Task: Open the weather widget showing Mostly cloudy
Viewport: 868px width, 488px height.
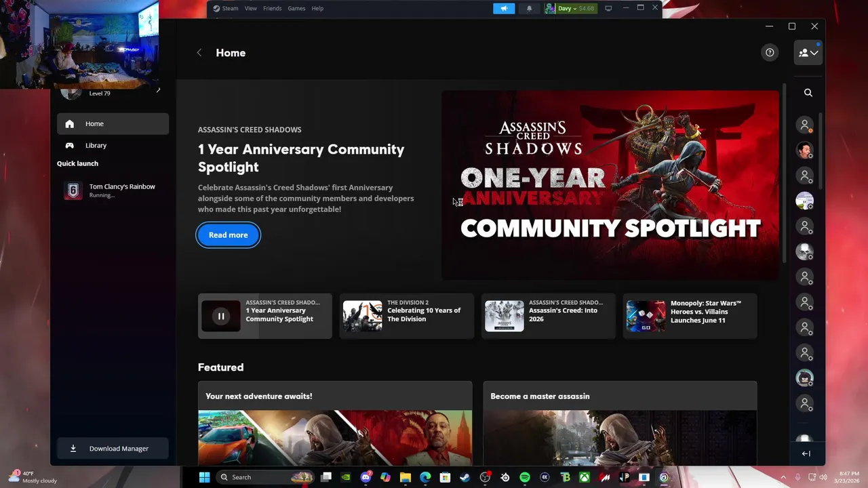Action: pos(32,477)
